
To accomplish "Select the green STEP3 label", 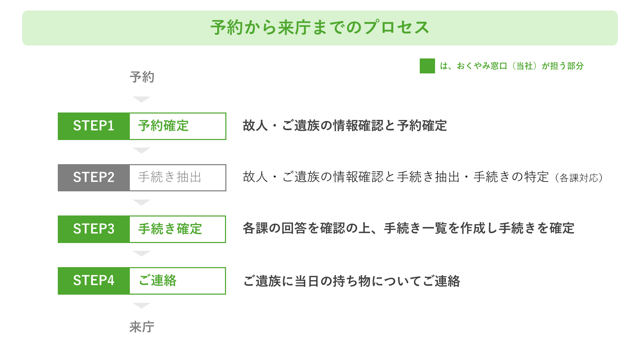I will [94, 229].
